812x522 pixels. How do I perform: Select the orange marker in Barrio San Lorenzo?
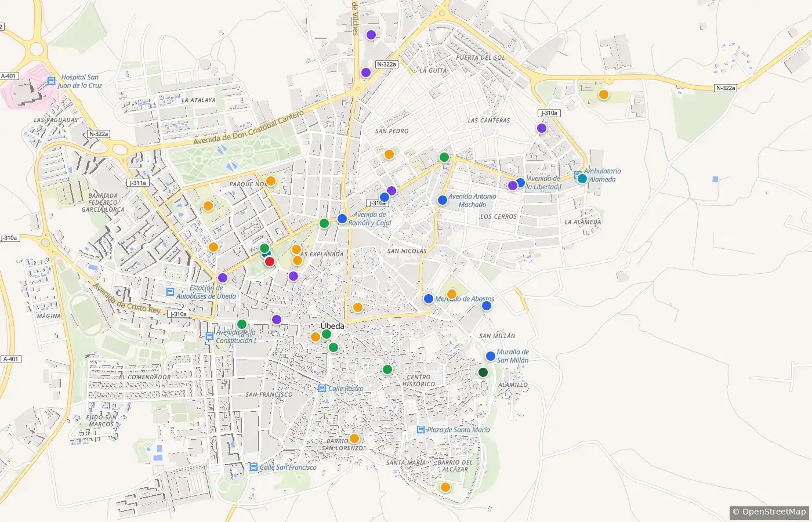coord(354,438)
